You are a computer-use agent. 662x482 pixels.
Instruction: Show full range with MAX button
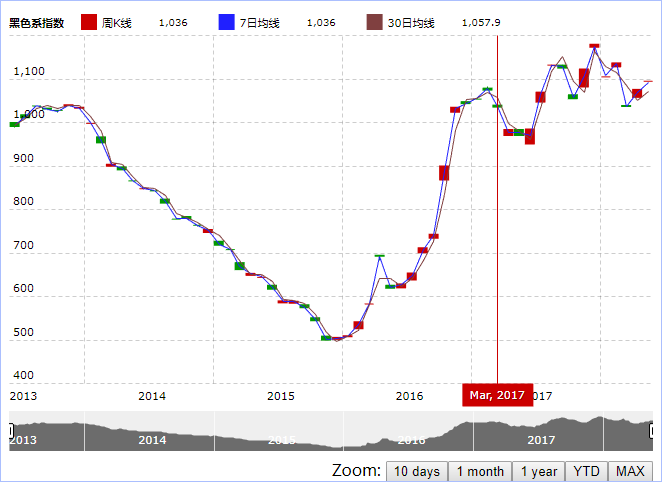coord(630,471)
